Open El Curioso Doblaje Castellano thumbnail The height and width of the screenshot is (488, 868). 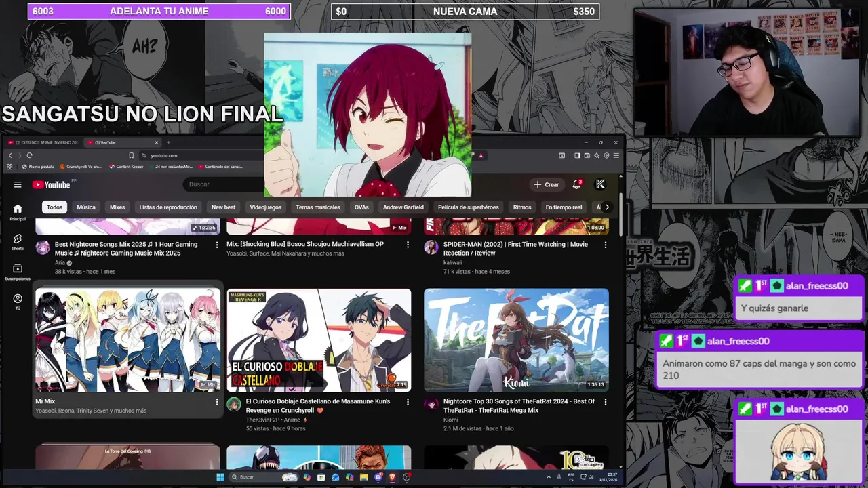pyautogui.click(x=319, y=340)
